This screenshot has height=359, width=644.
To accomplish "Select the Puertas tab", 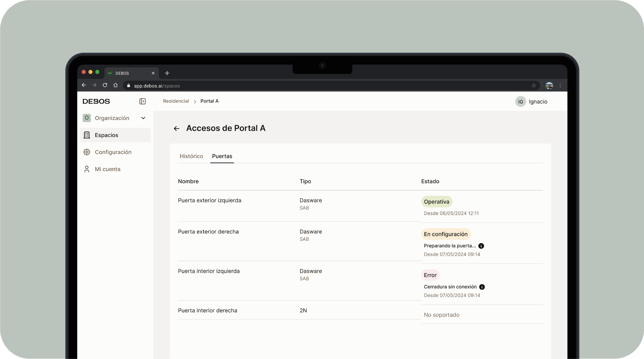I will pos(222,156).
